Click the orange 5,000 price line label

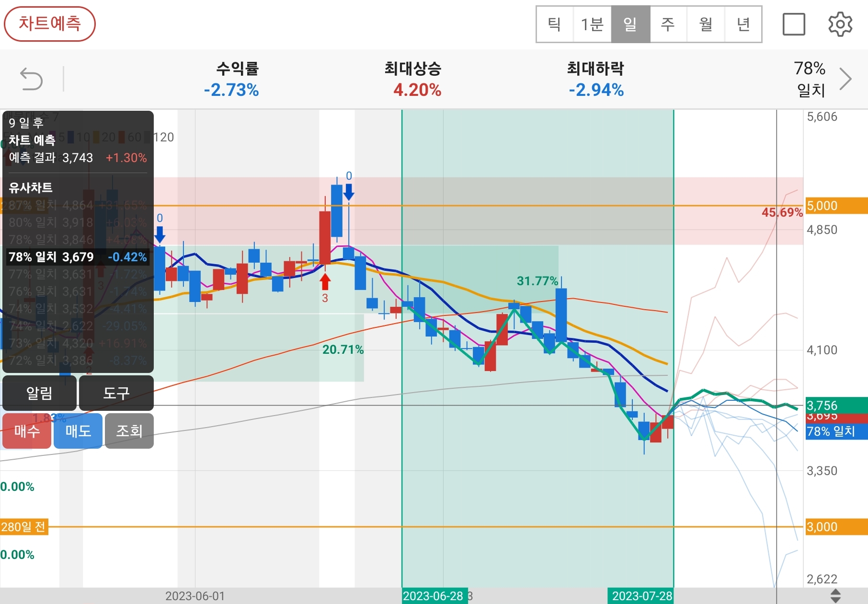point(836,206)
